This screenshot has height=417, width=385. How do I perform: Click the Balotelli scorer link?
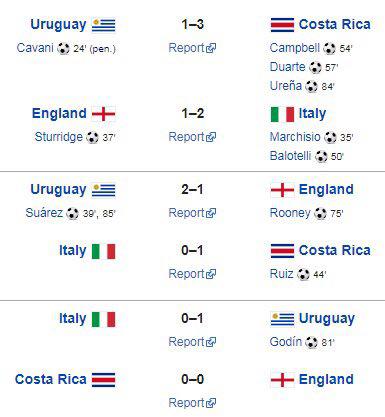point(290,156)
